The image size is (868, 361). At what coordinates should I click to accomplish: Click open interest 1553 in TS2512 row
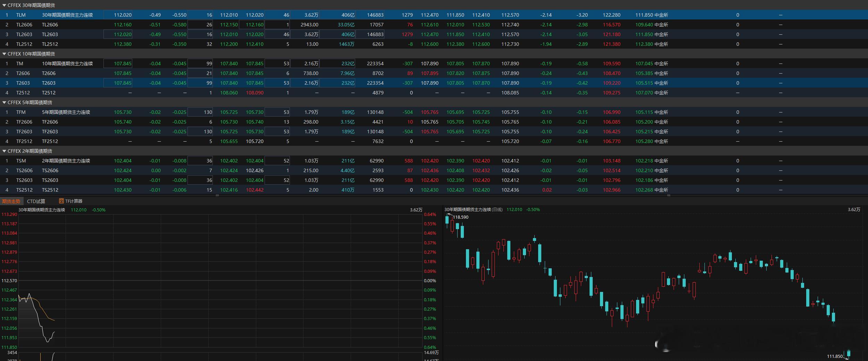(378, 190)
